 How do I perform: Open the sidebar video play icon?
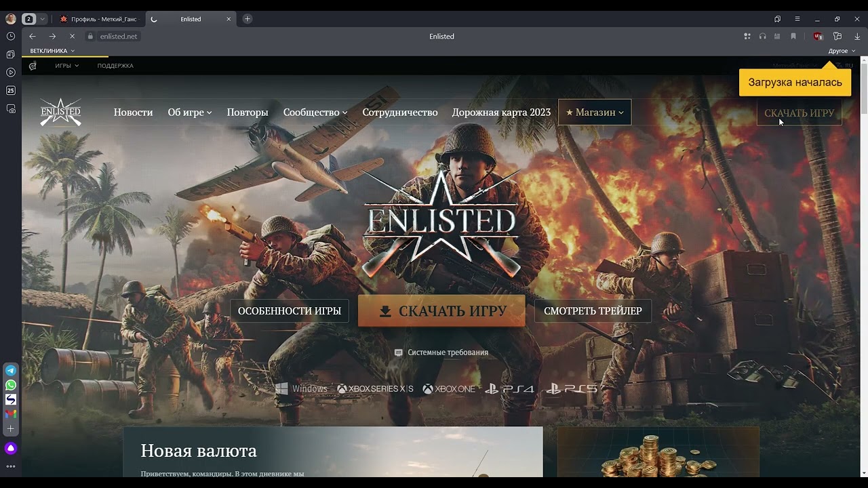point(11,72)
